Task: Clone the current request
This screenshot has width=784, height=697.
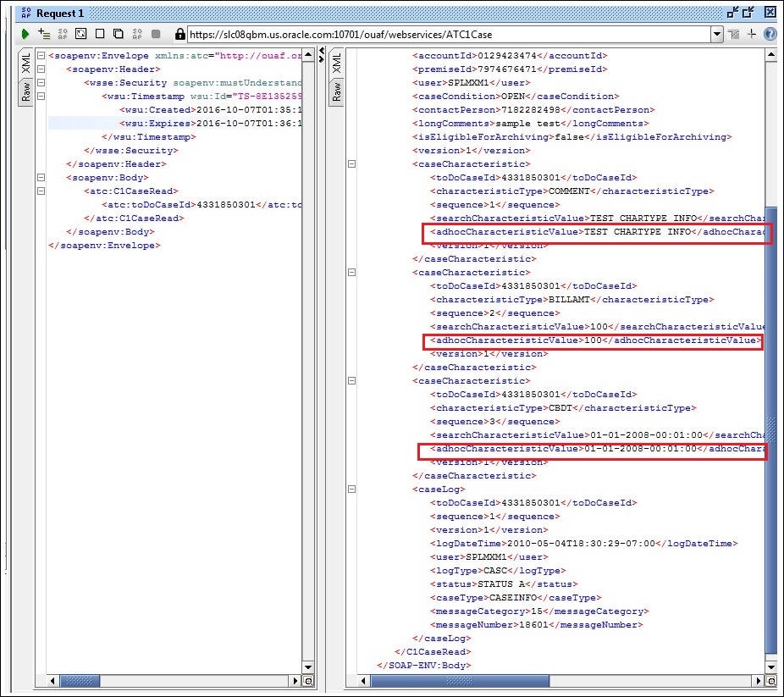Action: pyautogui.click(x=119, y=36)
